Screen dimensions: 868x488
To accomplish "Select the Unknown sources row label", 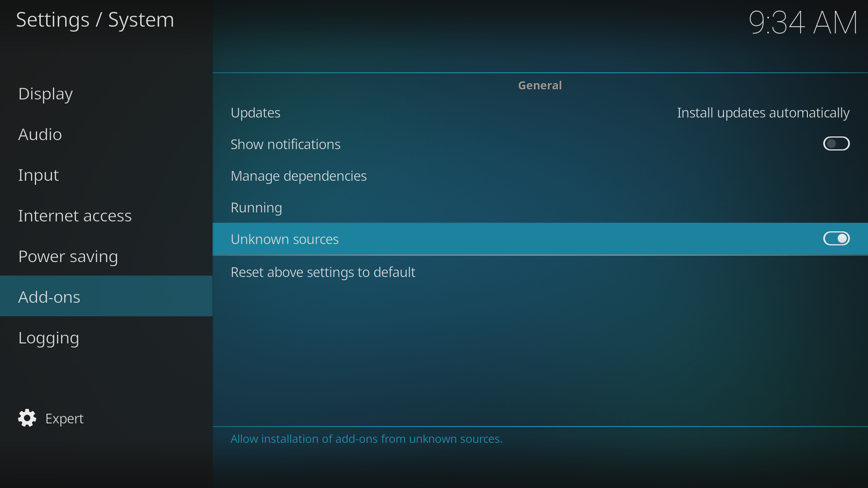I will [284, 239].
